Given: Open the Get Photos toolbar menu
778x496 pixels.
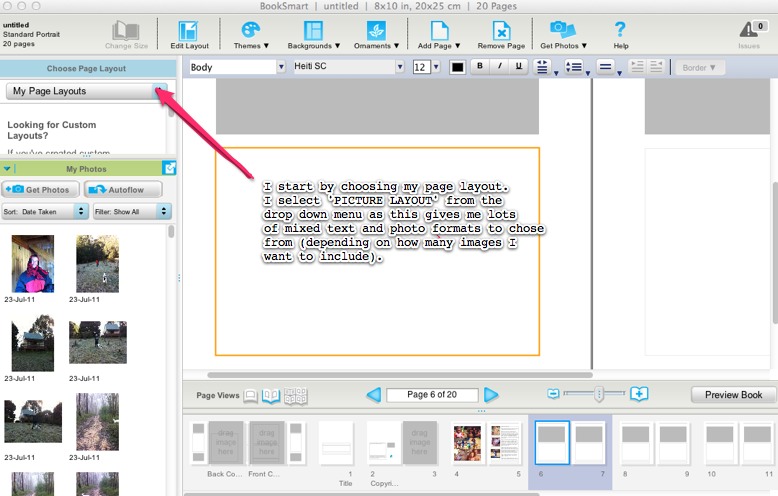Looking at the screenshot, I should pos(563,35).
